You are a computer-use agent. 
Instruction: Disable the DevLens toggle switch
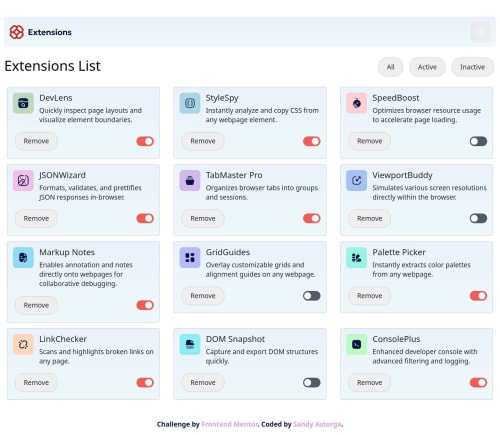pos(145,141)
